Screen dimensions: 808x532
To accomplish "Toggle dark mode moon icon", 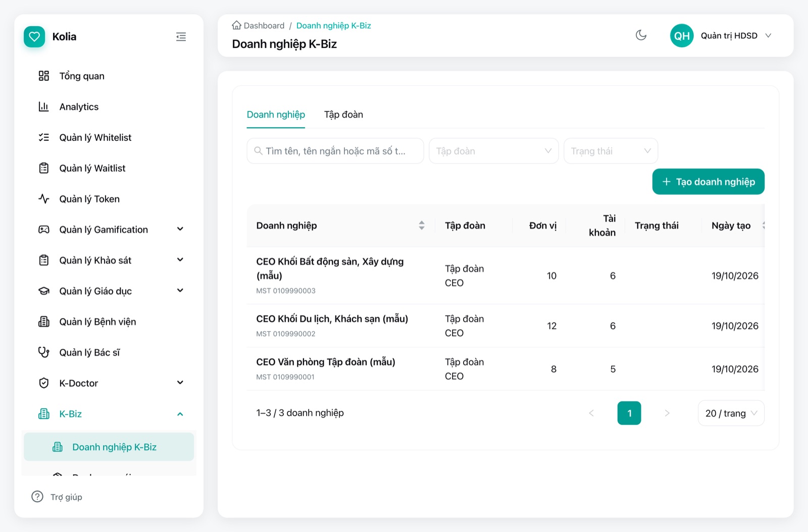I will [641, 35].
